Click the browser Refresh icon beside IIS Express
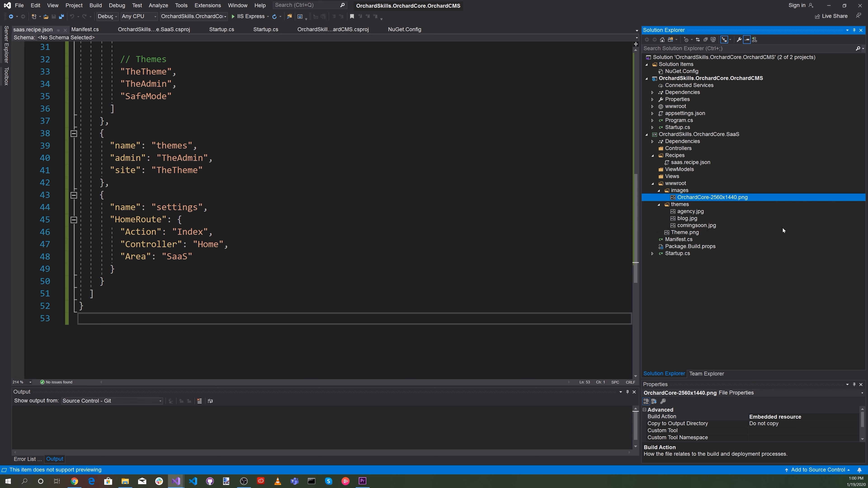868x488 pixels. [274, 16]
